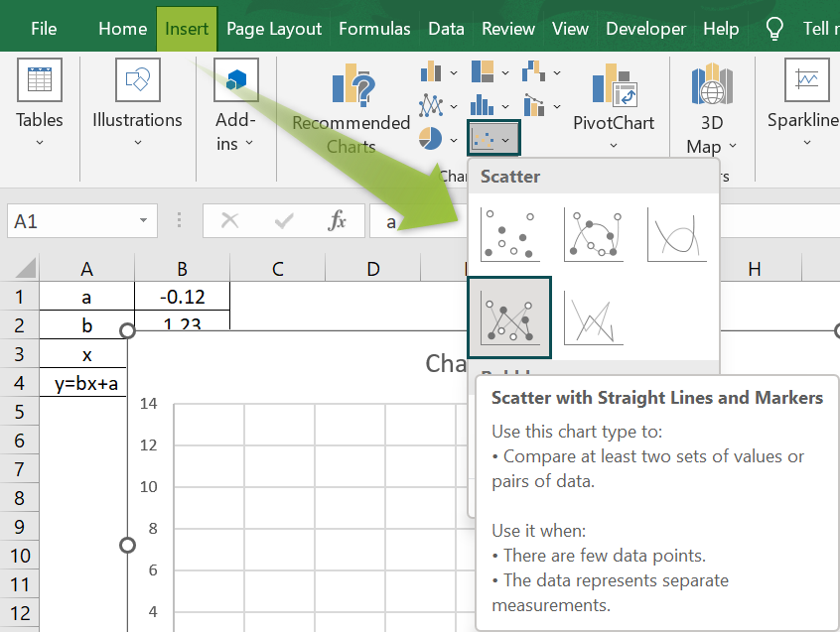The width and height of the screenshot is (840, 632).
Task: Insert a Column or Bar chart
Action: click(x=431, y=71)
